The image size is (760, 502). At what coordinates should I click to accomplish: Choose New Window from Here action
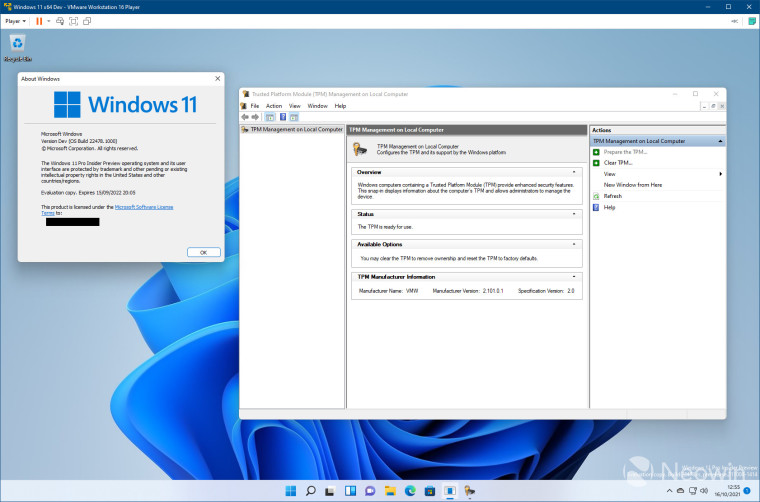(x=633, y=185)
